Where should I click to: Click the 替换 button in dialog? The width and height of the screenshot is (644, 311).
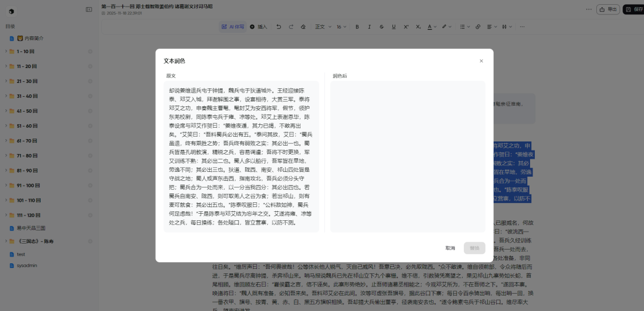[x=474, y=248]
